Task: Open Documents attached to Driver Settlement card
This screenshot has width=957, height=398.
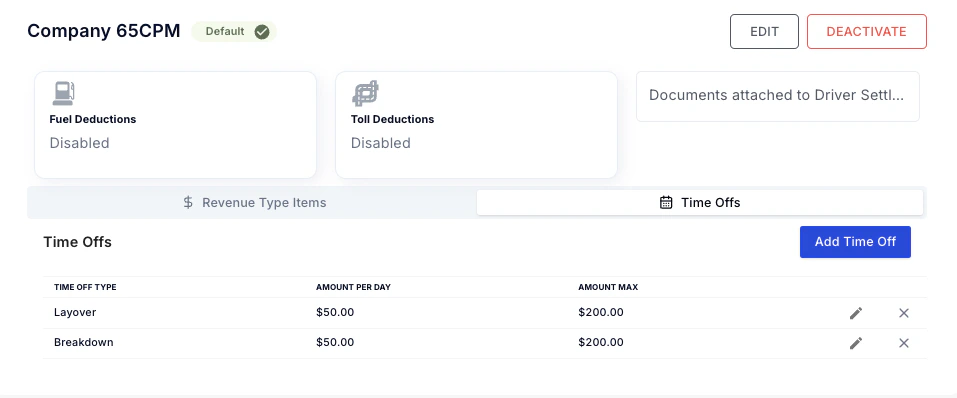Action: pyautogui.click(x=778, y=96)
